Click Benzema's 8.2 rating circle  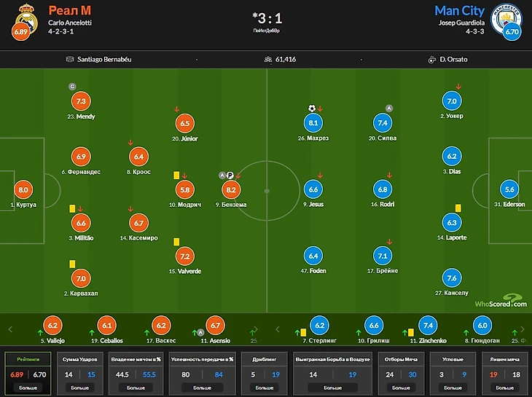[x=231, y=189]
